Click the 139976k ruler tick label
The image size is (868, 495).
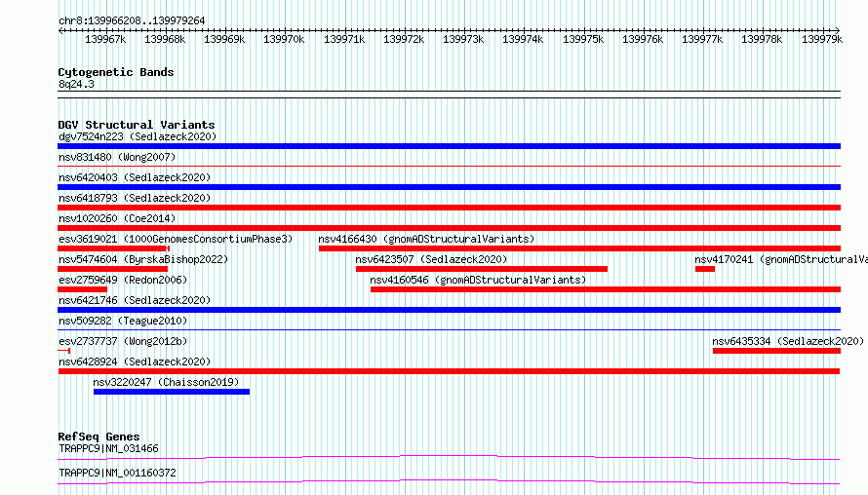643,40
